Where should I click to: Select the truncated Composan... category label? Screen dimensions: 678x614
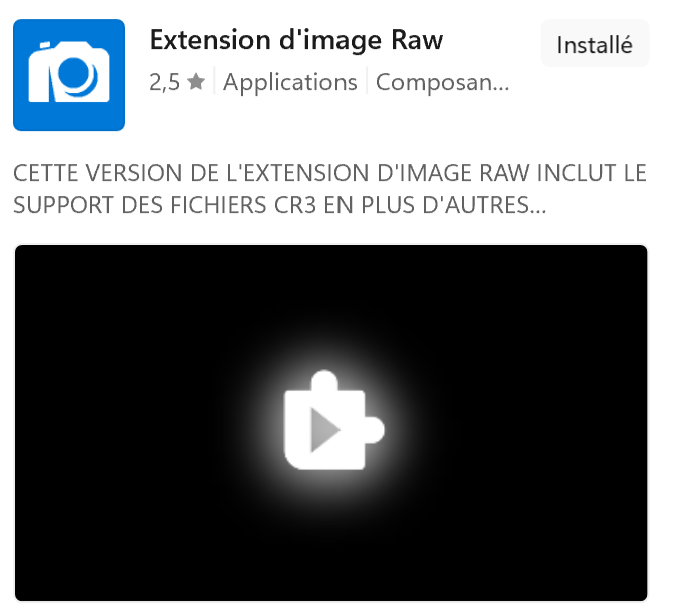(x=442, y=82)
